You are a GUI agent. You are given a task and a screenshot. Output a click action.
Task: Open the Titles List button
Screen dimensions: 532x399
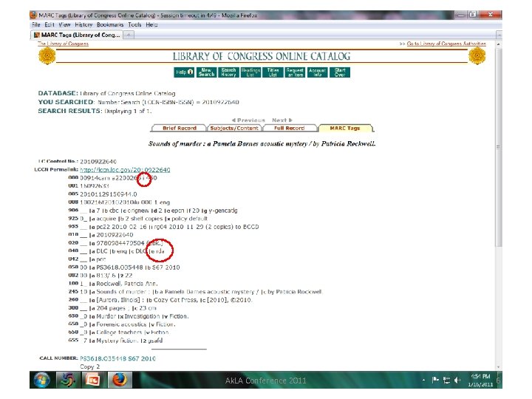[x=273, y=72]
